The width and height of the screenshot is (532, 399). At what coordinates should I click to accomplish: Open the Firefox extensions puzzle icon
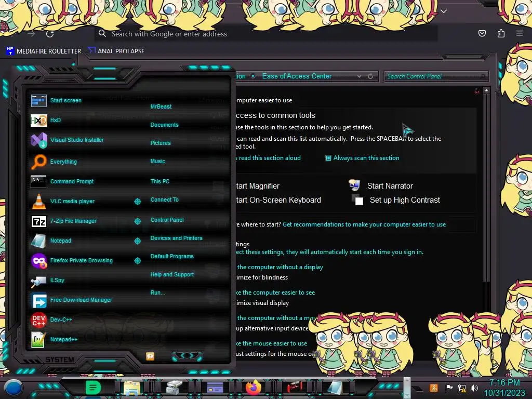pos(501,33)
